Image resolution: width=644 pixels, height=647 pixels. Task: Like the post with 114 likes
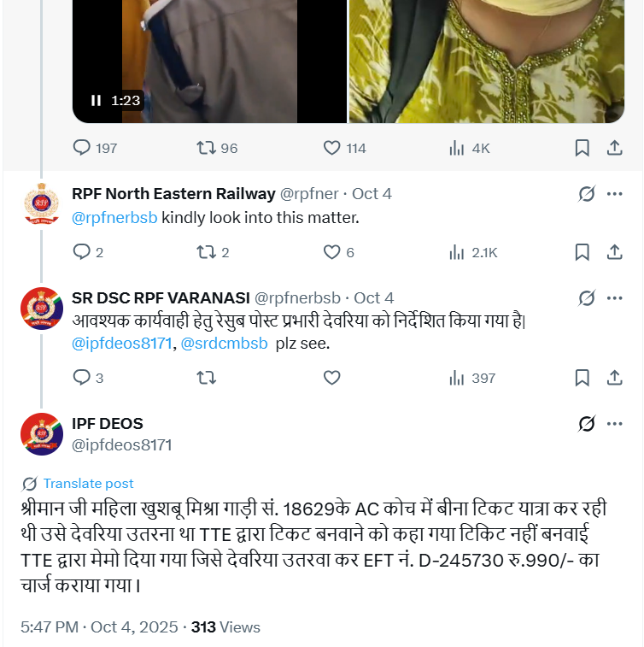point(332,148)
